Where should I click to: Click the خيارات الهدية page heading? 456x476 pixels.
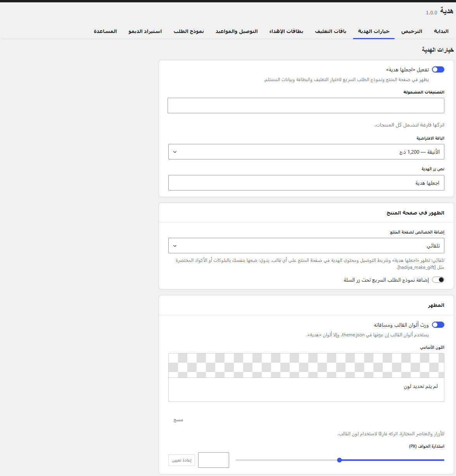(438, 50)
